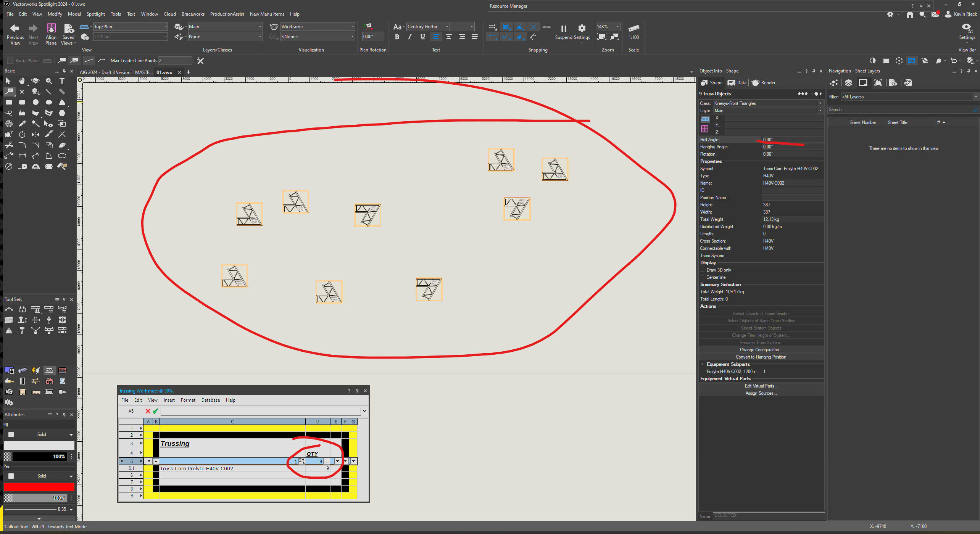The width and height of the screenshot is (980, 534).
Task: Expand the Class dropdown showing Kinesys-Front Triangles
Action: pyautogui.click(x=820, y=103)
